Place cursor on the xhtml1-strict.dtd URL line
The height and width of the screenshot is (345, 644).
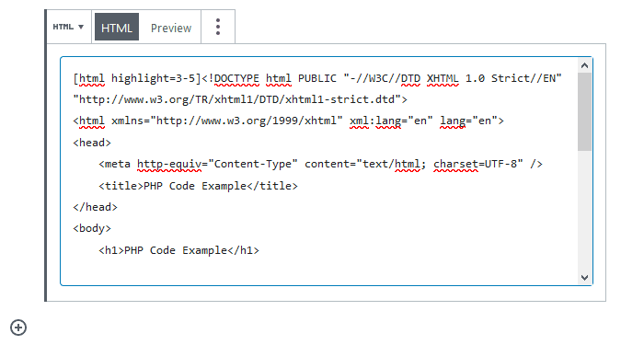[x=240, y=99]
